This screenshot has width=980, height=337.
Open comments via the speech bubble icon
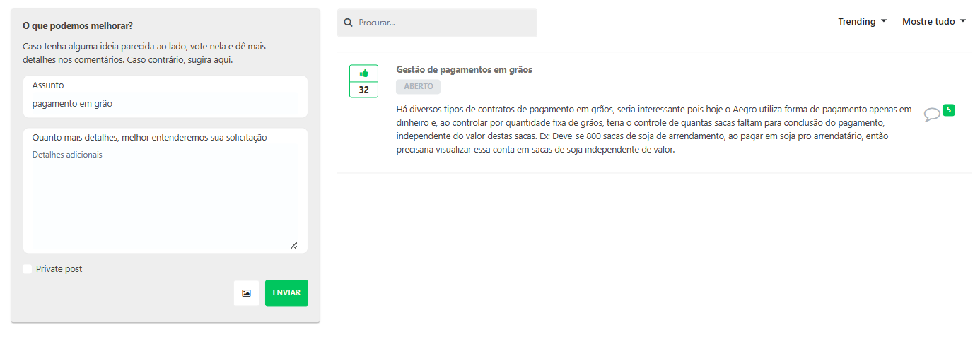(932, 114)
